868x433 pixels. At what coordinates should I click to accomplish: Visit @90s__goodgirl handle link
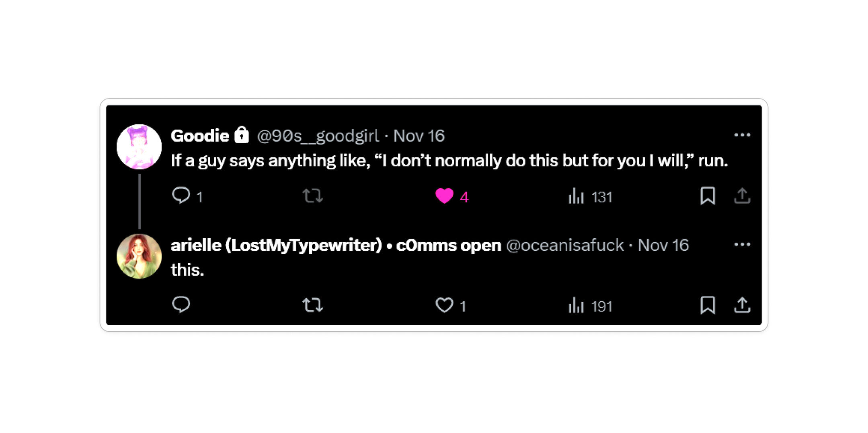pyautogui.click(x=318, y=136)
